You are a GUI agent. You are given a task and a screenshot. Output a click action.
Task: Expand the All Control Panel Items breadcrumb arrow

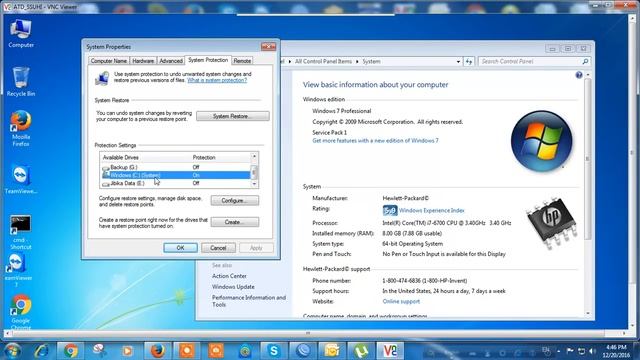click(x=357, y=62)
